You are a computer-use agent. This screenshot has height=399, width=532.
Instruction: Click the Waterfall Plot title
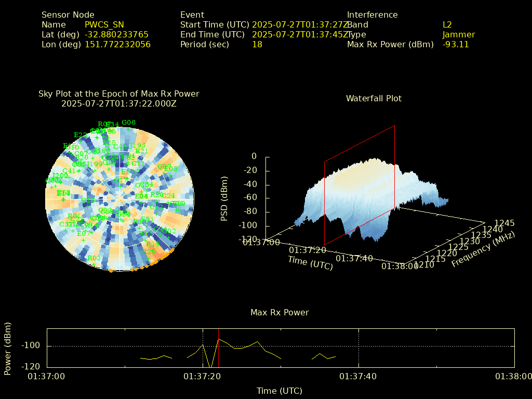pos(374,98)
